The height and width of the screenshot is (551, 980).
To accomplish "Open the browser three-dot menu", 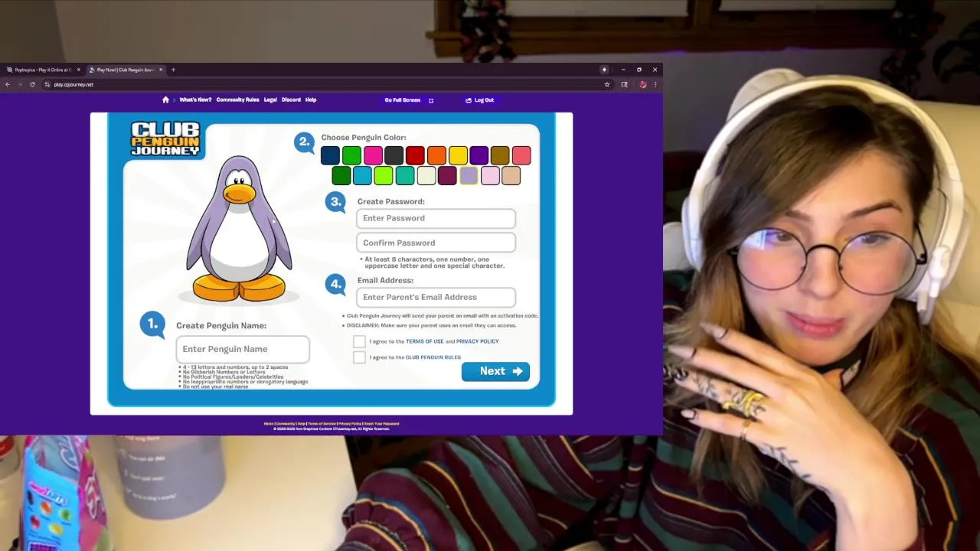I will tap(655, 84).
